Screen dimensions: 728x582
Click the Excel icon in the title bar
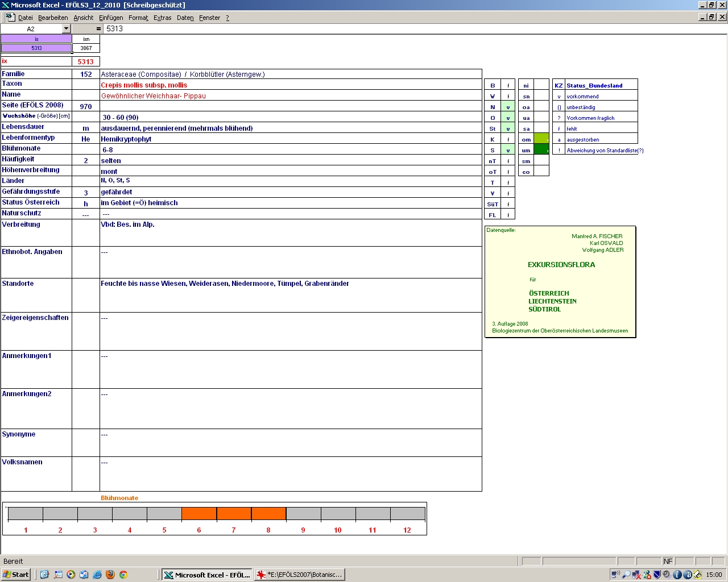point(5,5)
